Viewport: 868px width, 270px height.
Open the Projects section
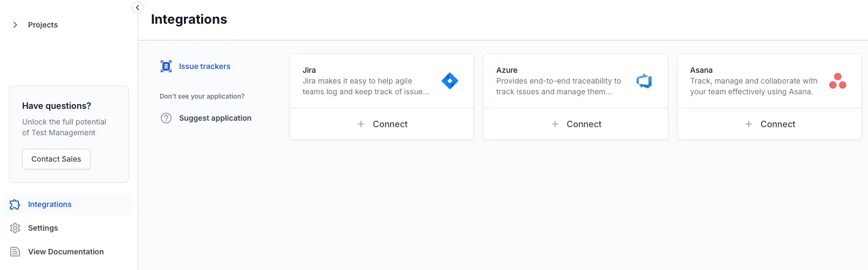(x=43, y=25)
